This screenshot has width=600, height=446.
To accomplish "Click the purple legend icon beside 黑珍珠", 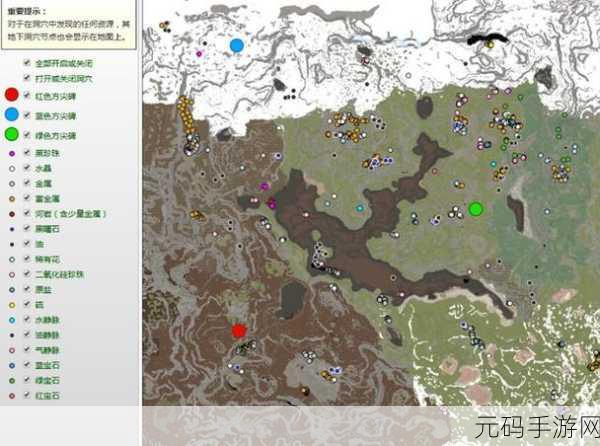I will [x=12, y=153].
